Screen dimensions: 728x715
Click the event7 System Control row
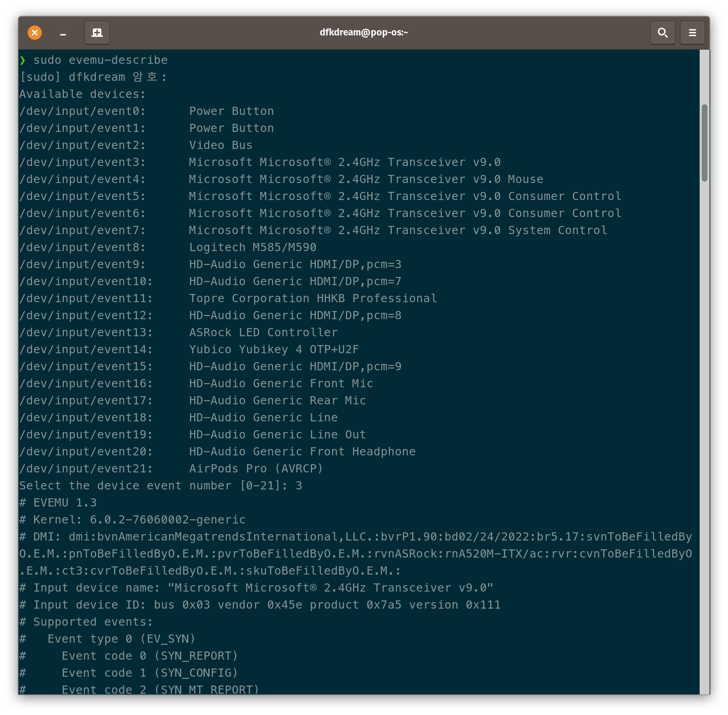313,230
